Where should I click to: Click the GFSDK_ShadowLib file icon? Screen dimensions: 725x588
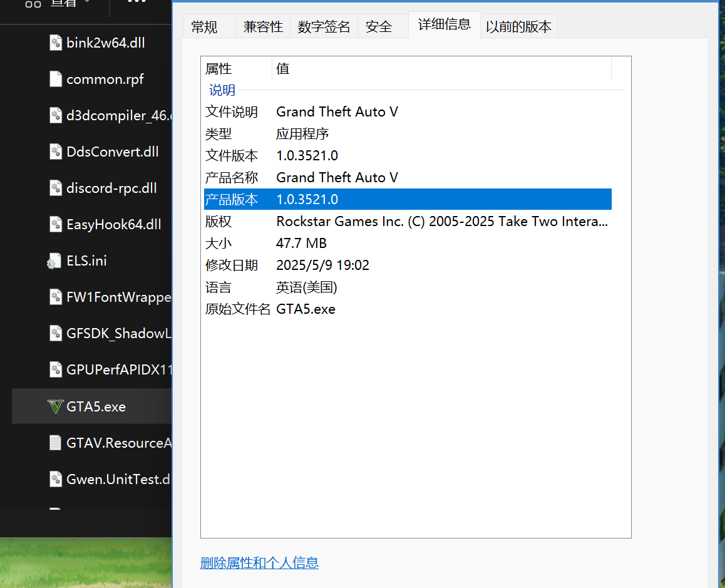pos(56,334)
